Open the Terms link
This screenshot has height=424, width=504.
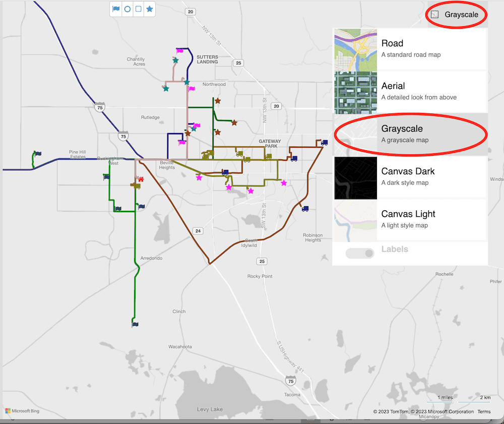coord(484,411)
